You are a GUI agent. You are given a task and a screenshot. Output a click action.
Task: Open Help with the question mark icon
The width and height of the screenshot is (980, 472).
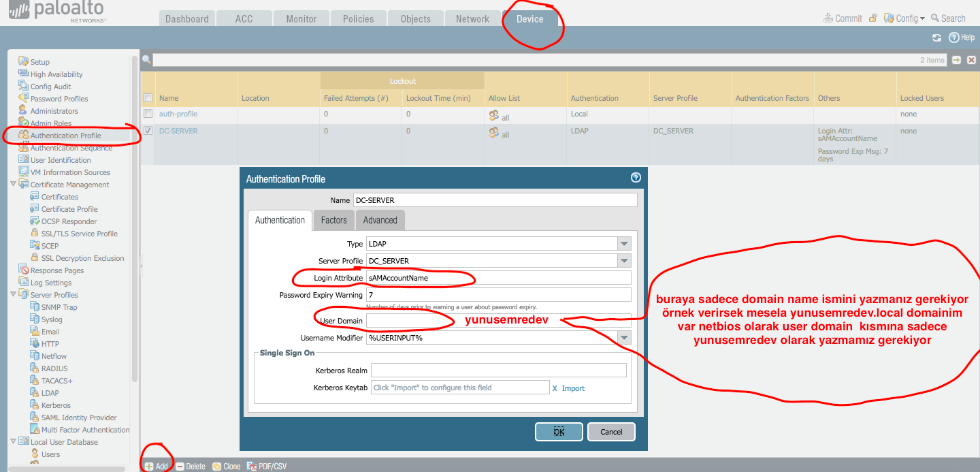954,38
